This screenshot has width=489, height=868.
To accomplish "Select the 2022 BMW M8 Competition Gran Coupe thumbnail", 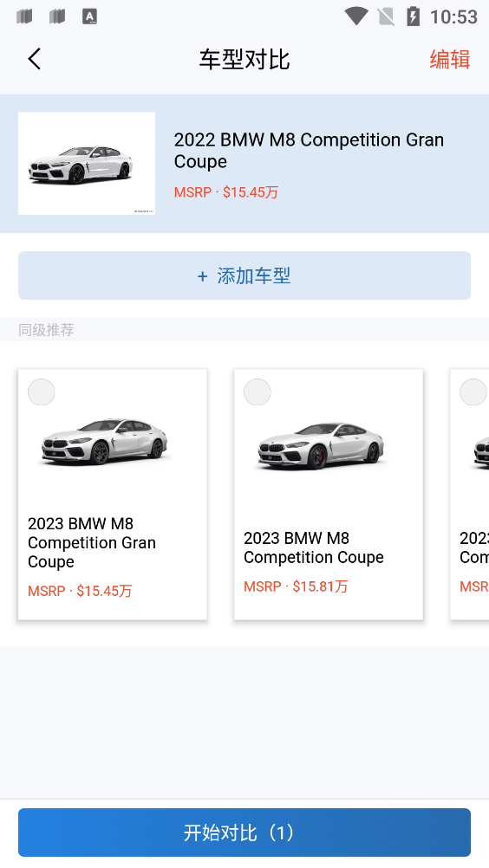I will coord(87,164).
